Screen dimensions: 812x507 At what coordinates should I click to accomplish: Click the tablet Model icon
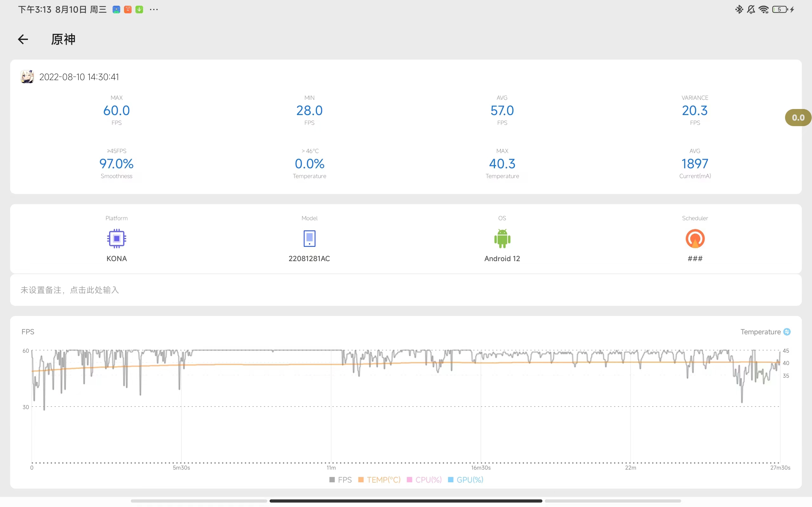[309, 238]
